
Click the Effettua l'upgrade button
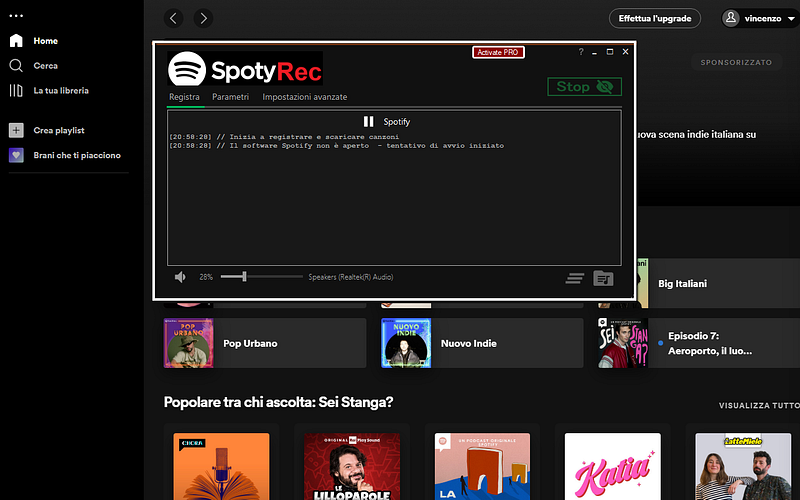[655, 18]
